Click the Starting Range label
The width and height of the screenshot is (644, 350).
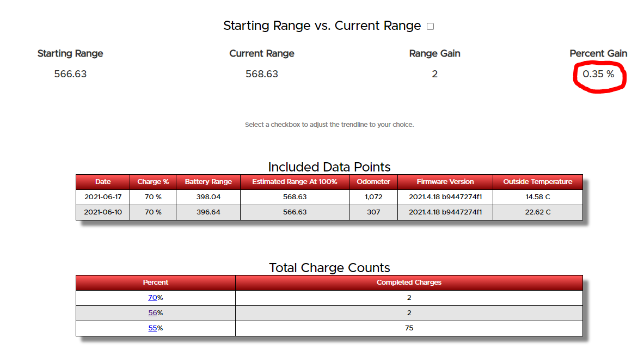[70, 54]
